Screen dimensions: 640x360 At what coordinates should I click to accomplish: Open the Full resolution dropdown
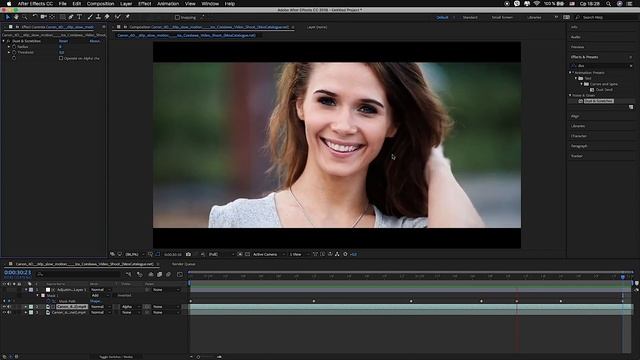221,254
